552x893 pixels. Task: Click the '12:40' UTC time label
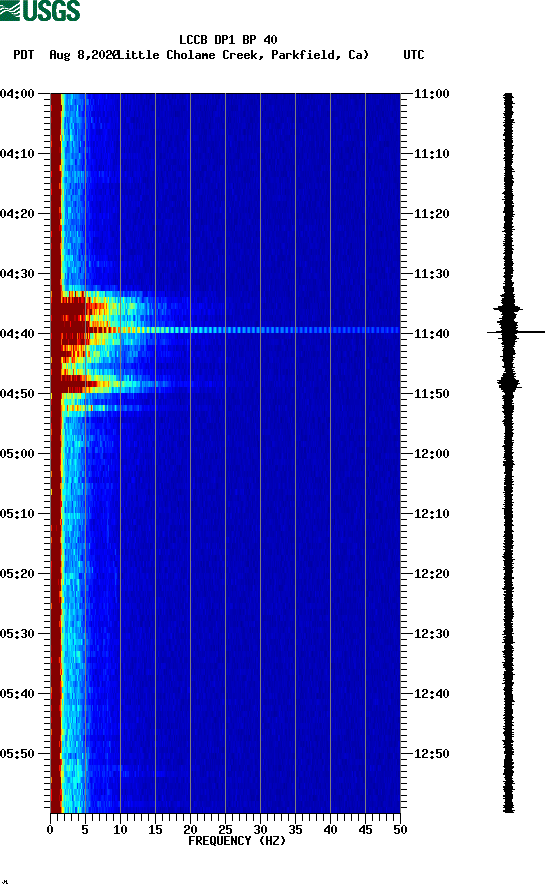[x=432, y=694]
